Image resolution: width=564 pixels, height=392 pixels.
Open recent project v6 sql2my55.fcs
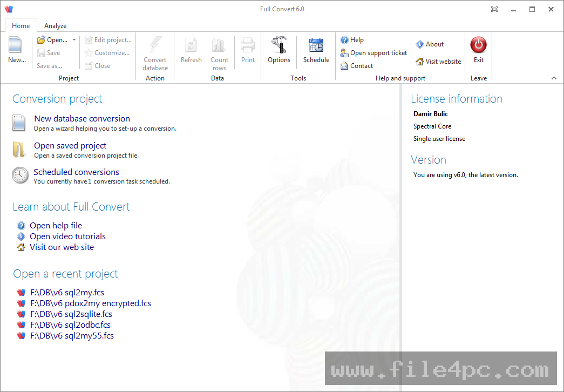click(x=72, y=335)
